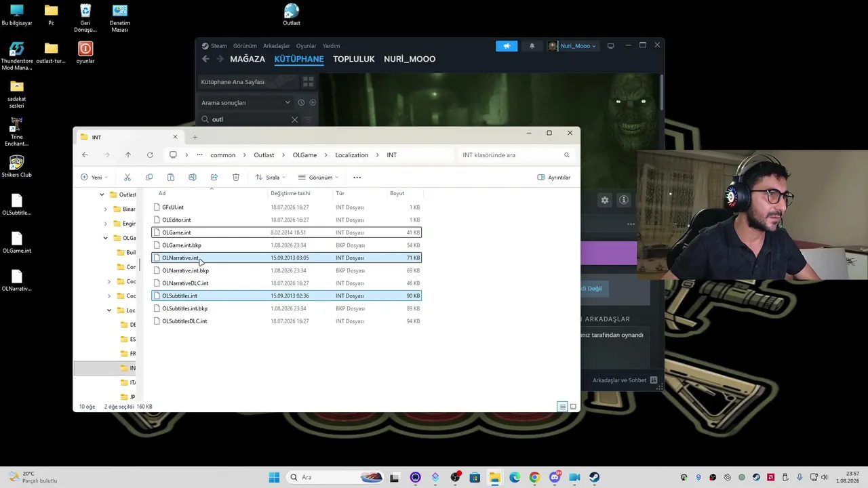Select the Thunderstore Mod Manager desktop icon

click(17, 56)
